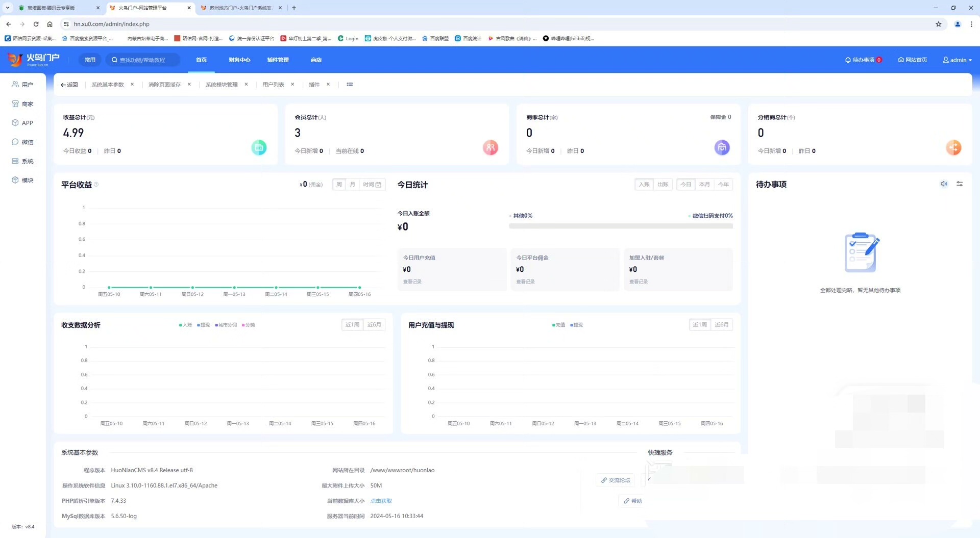The height and width of the screenshot is (538, 980).
Task: Mute the 待办事项 panel sound icon
Action: click(944, 184)
